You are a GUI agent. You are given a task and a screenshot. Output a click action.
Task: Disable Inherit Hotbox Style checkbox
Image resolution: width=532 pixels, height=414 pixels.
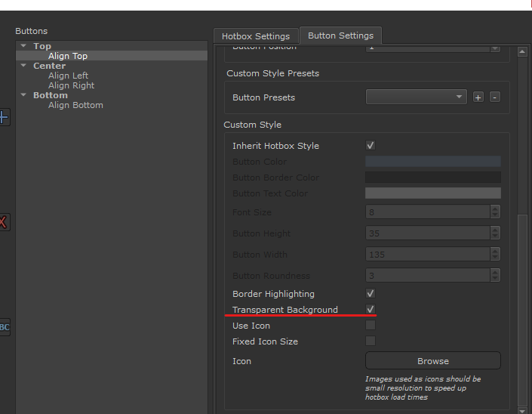pyautogui.click(x=371, y=146)
